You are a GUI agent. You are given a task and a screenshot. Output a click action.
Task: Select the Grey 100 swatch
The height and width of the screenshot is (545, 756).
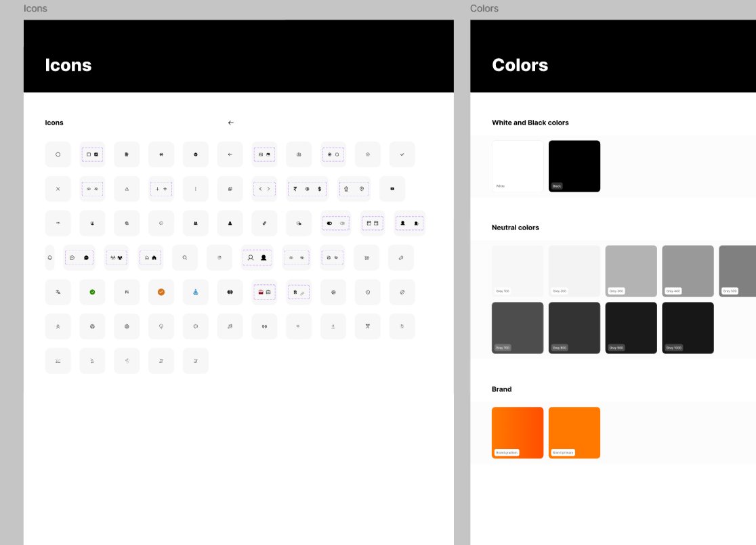pos(518,271)
